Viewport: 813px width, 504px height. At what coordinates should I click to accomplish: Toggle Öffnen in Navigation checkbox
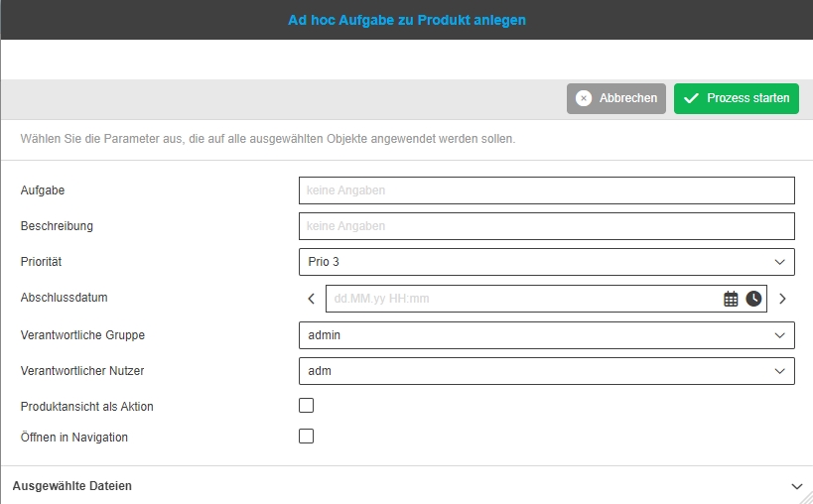307,437
